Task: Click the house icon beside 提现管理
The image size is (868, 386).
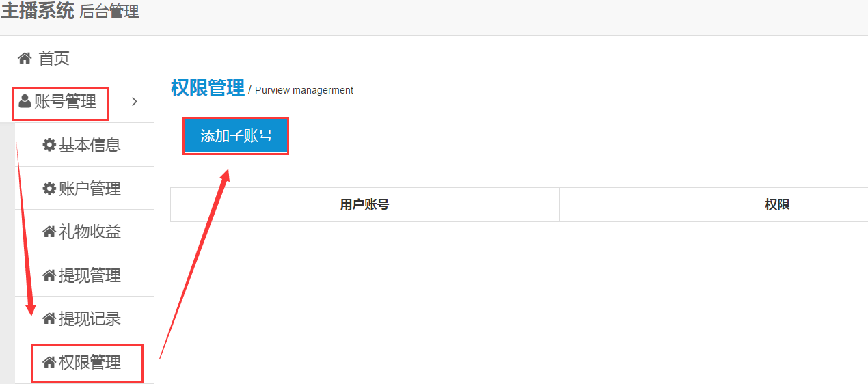Action: click(x=49, y=275)
